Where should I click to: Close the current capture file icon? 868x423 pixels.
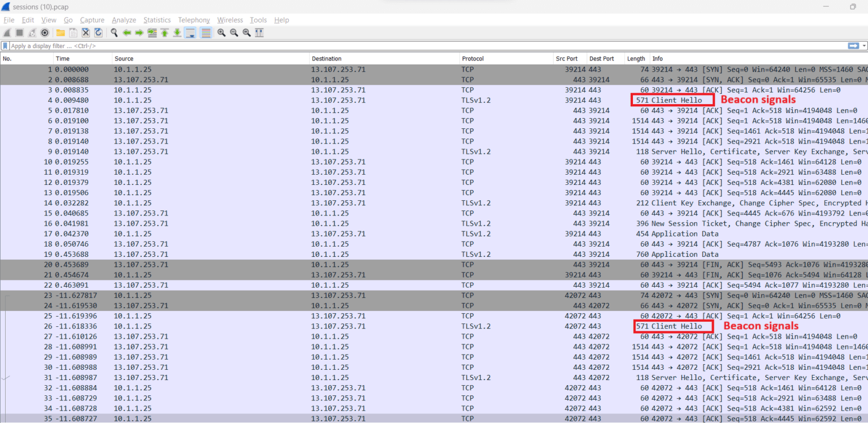click(x=85, y=32)
